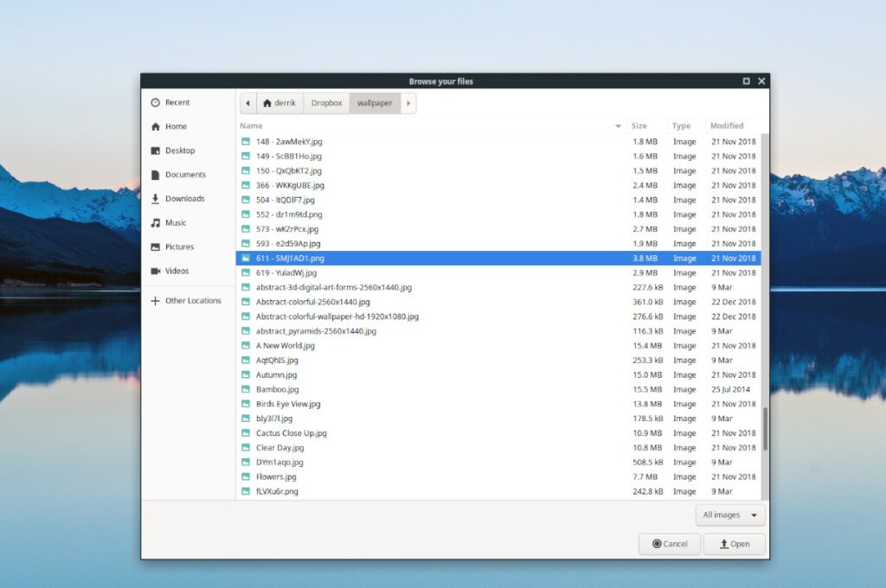The width and height of the screenshot is (886, 588).
Task: Open the Desktop location from the sidebar
Action: pyautogui.click(x=155, y=150)
